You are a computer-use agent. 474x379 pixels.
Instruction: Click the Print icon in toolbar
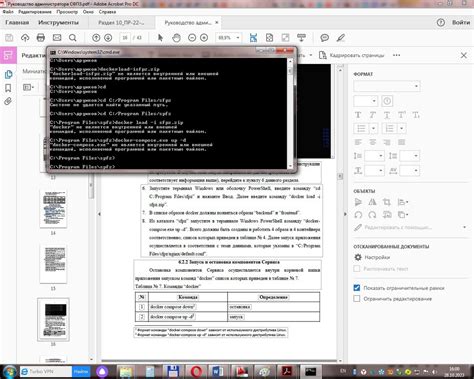click(x=41, y=38)
